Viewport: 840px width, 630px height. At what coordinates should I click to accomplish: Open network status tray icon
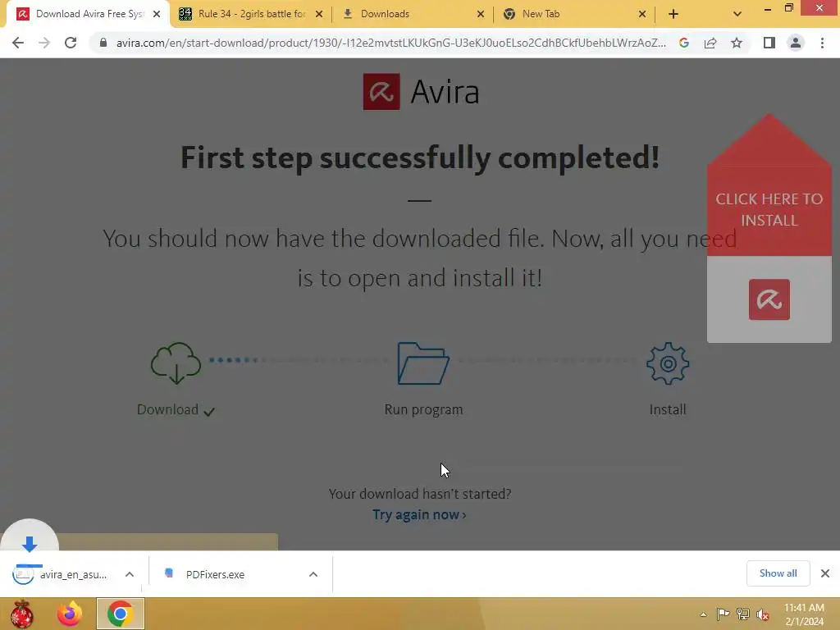point(742,614)
